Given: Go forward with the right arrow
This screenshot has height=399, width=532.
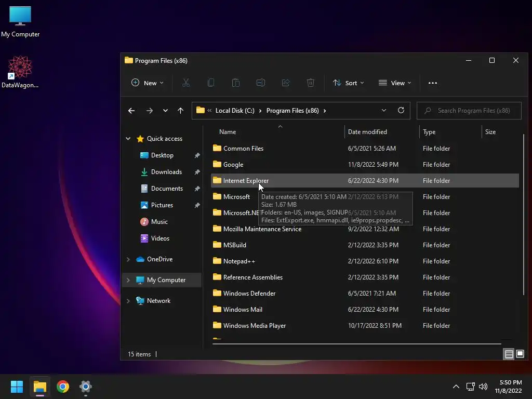Looking at the screenshot, I should pyautogui.click(x=149, y=111).
